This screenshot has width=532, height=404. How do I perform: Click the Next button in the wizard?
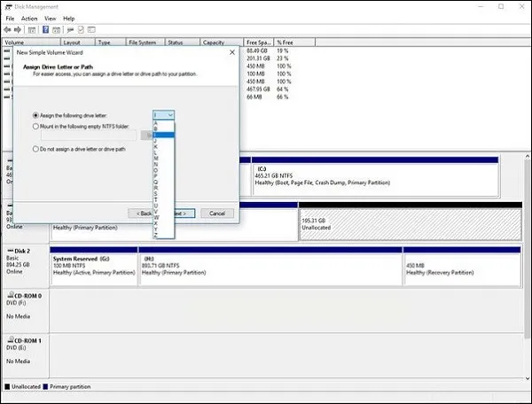pos(185,214)
